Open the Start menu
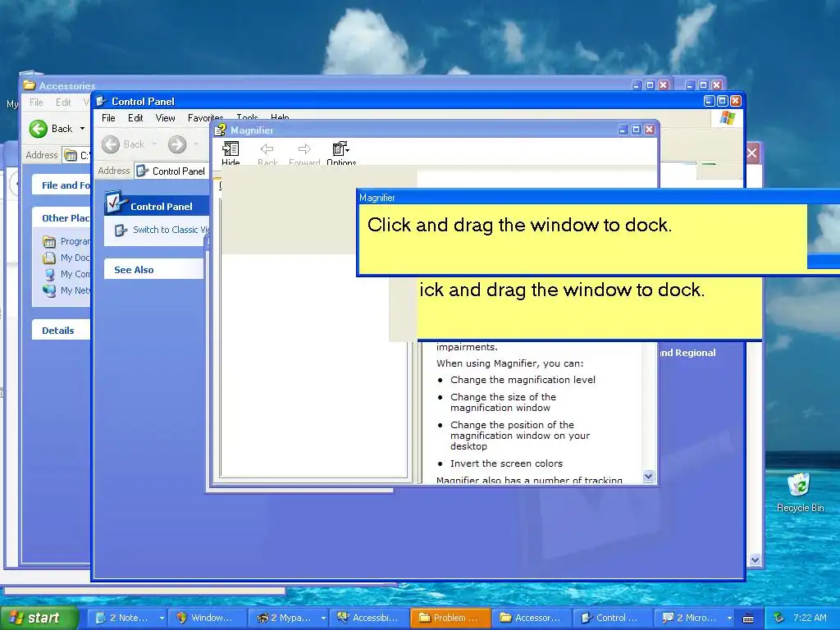840x630 pixels. tap(39, 618)
